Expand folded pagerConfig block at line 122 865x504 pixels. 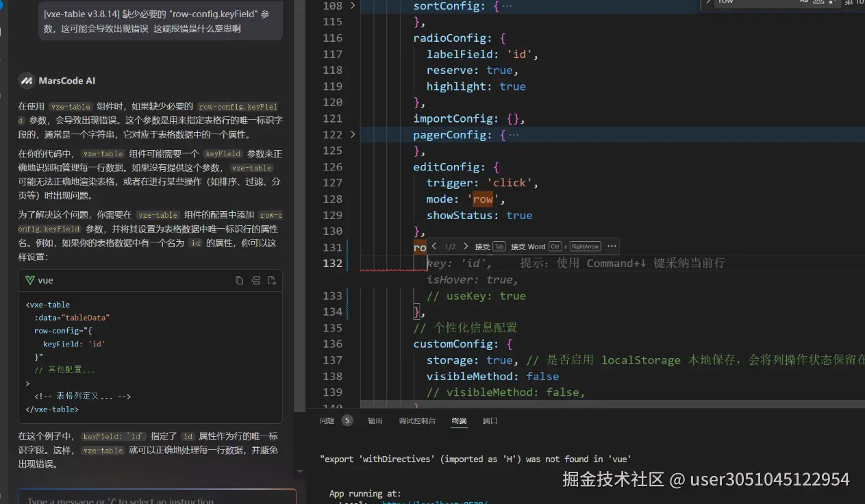click(x=353, y=134)
